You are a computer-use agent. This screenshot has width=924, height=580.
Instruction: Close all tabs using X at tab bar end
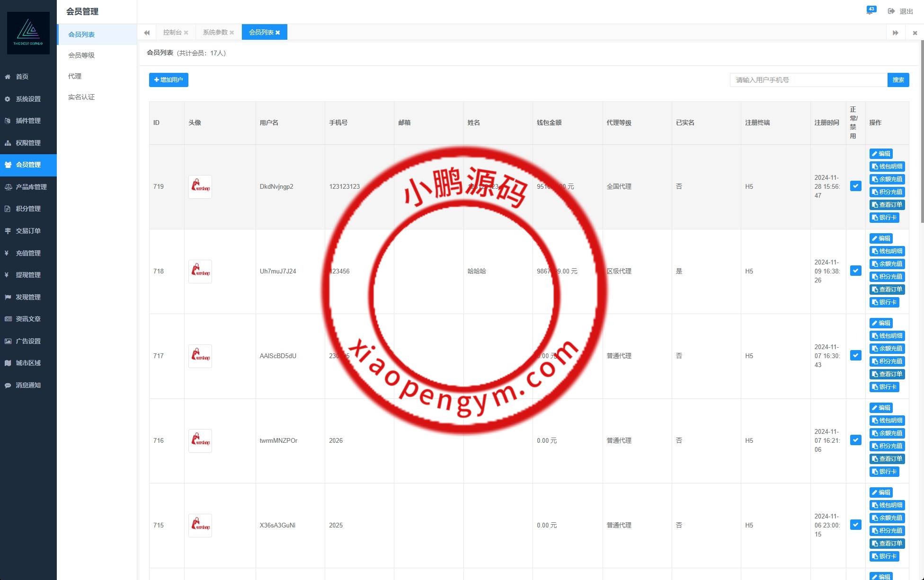(x=915, y=33)
